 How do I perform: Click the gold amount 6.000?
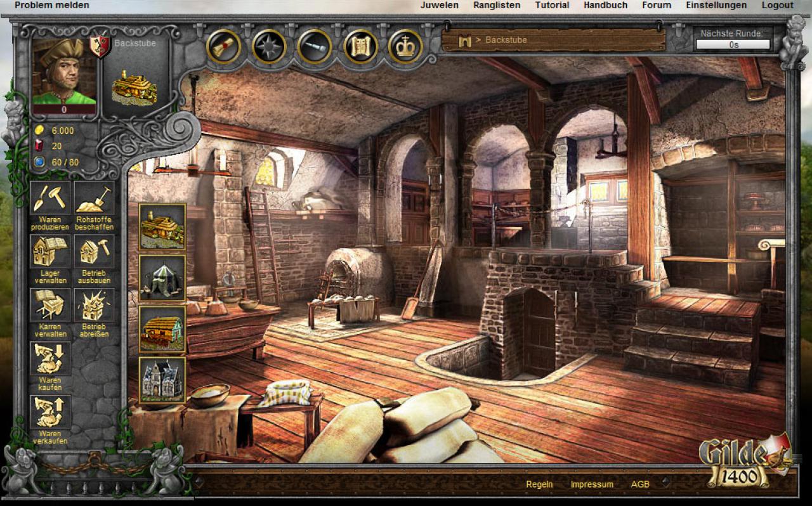(63, 131)
